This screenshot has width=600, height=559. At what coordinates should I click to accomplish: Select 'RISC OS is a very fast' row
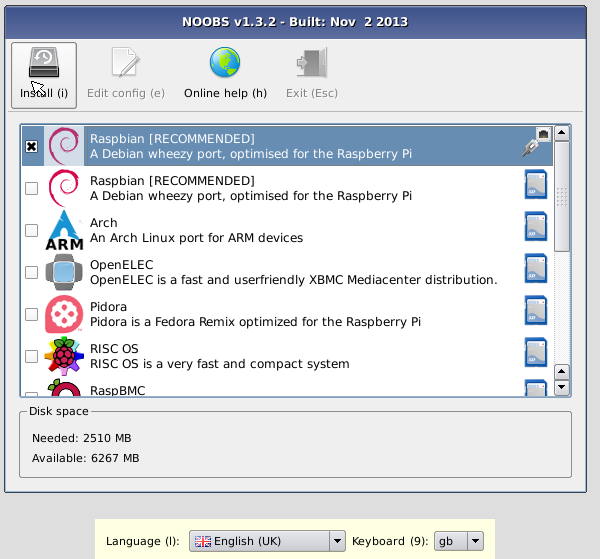287,356
